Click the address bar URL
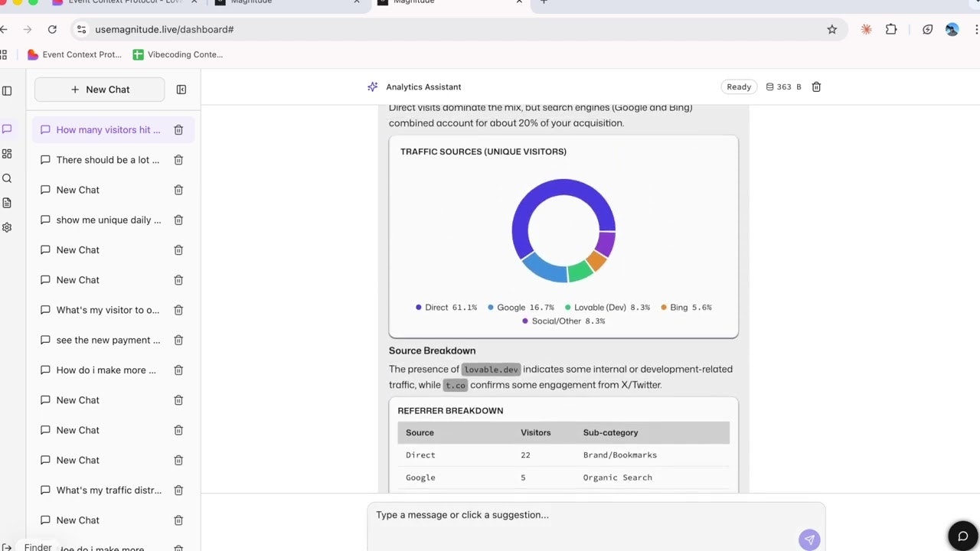 (164, 29)
